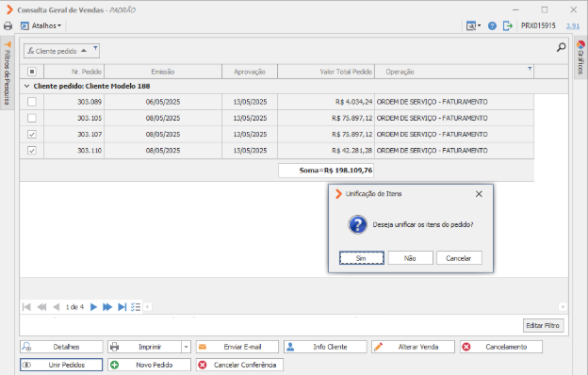Go to next page arrow
The image size is (588, 375).
(x=93, y=307)
